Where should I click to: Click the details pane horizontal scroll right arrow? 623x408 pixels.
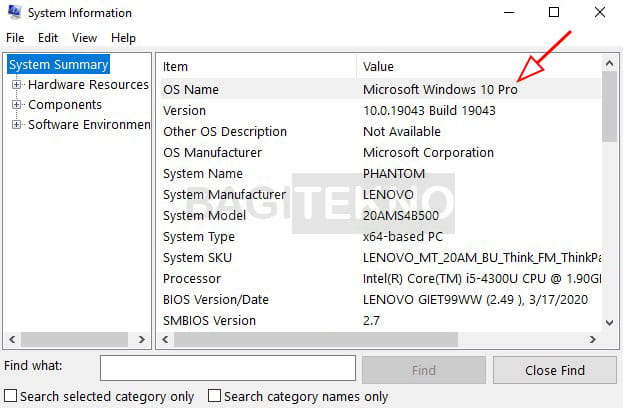[592, 339]
